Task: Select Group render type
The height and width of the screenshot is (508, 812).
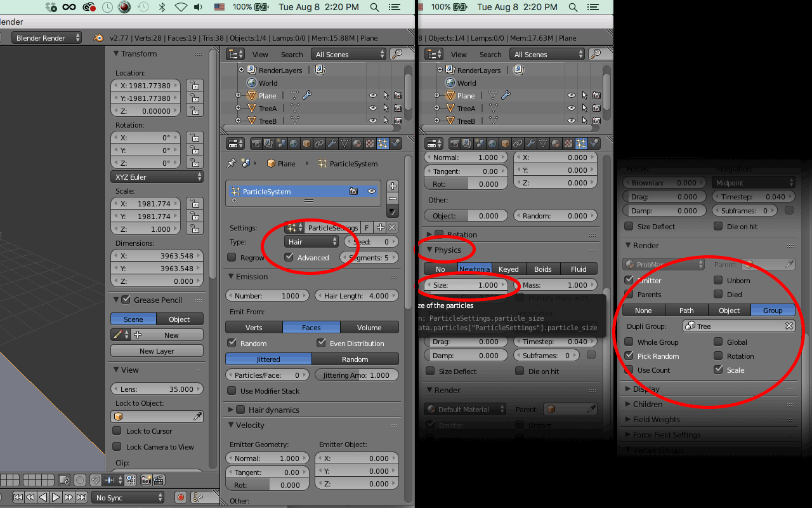Action: [x=773, y=311]
